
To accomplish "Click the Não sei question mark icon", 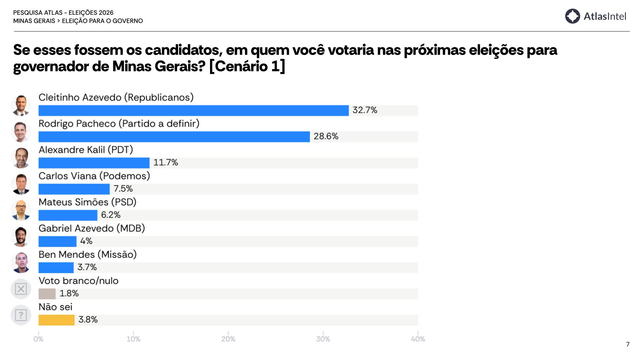I will [x=21, y=315].
